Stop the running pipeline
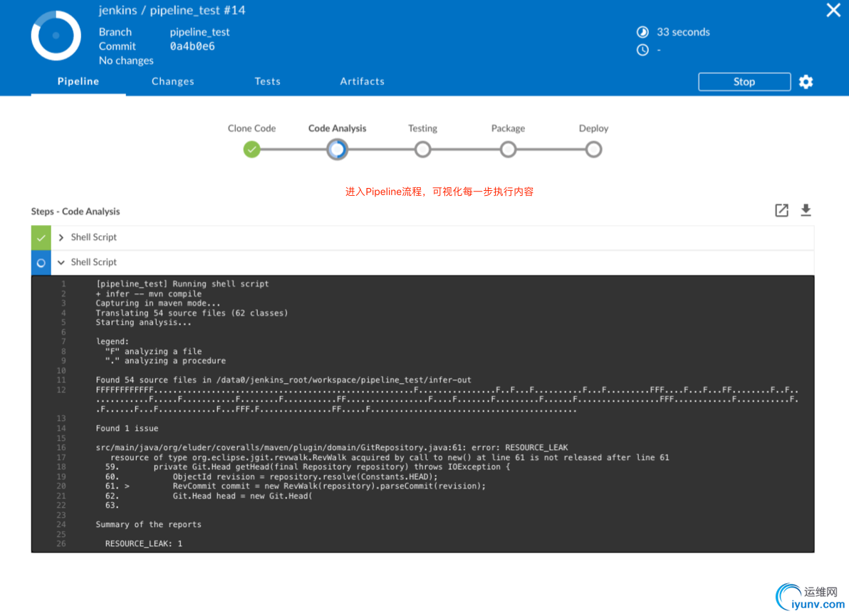 (744, 82)
